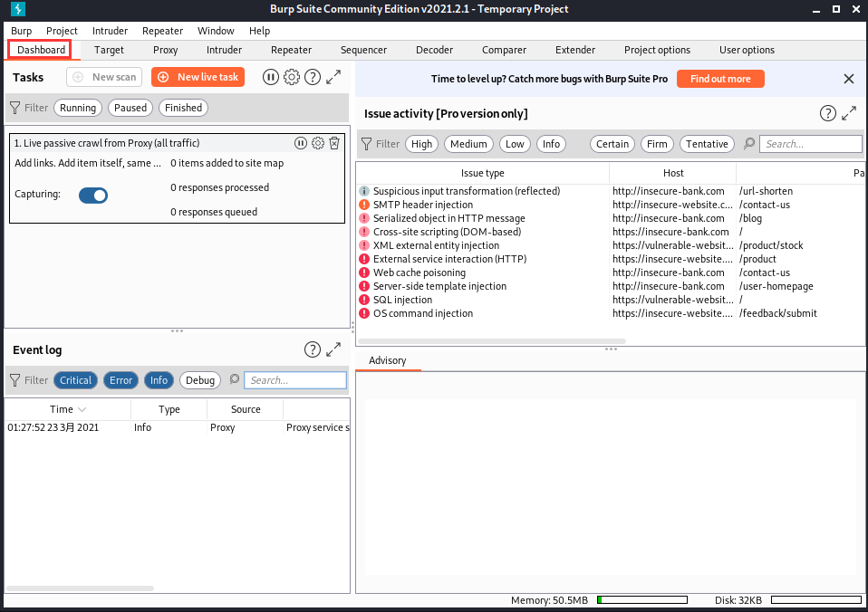The height and width of the screenshot is (612, 868).
Task: Expand the Event log panel
Action: (x=333, y=349)
